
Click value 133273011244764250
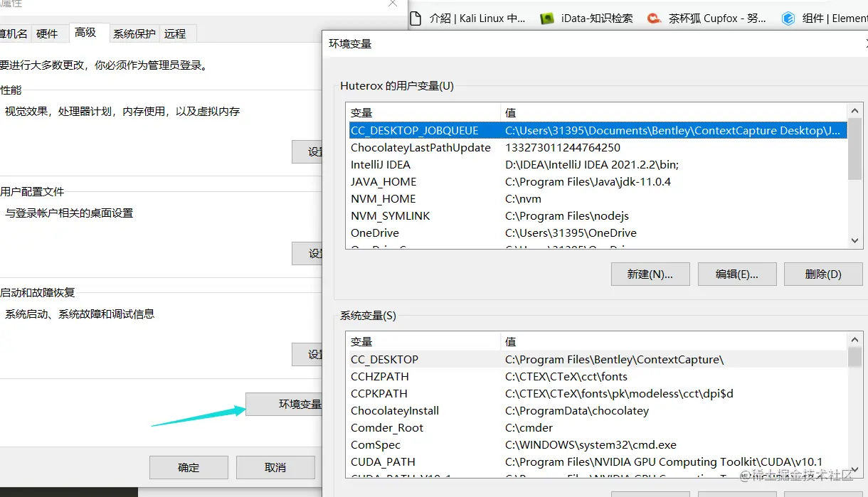pyautogui.click(x=563, y=147)
